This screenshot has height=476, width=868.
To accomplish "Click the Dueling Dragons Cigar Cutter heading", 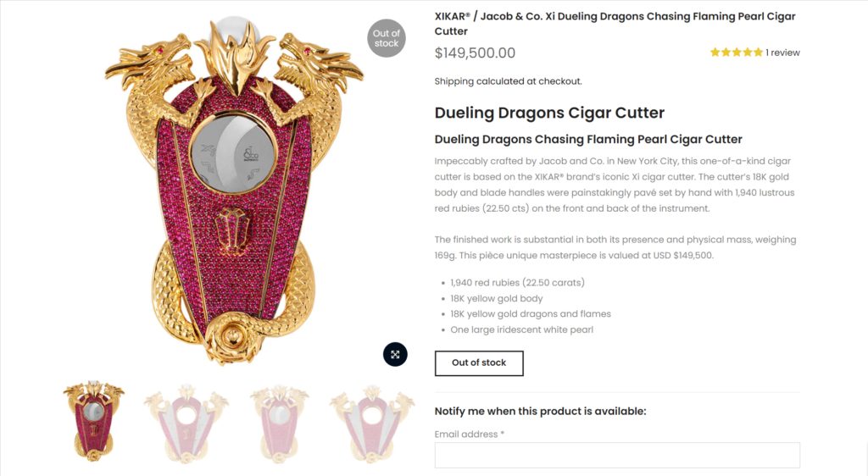I will 549,113.
